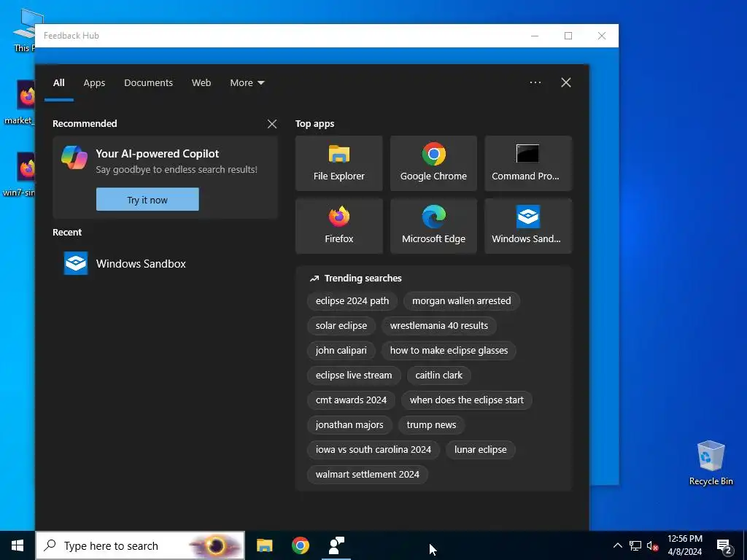Screen dimensions: 747x560
Task: Open Windows Sandbox from Recent list
Action: (164, 263)
